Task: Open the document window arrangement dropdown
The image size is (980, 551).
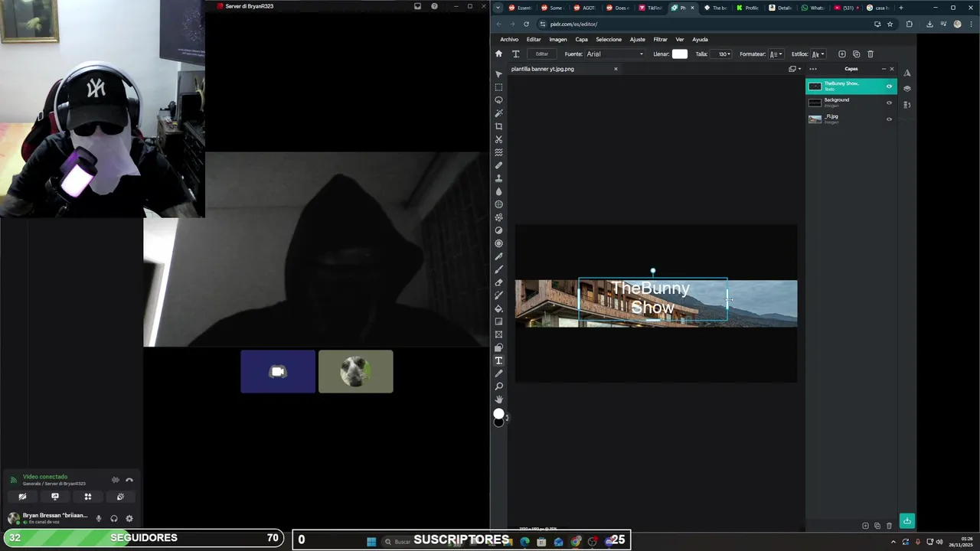Action: pyautogui.click(x=795, y=69)
